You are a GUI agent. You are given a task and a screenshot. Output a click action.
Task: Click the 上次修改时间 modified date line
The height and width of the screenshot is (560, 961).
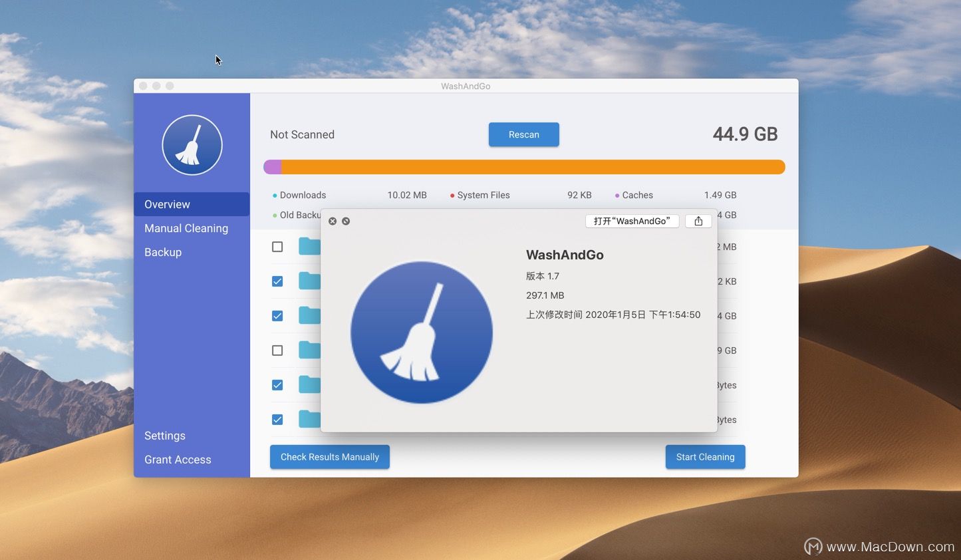613,315
